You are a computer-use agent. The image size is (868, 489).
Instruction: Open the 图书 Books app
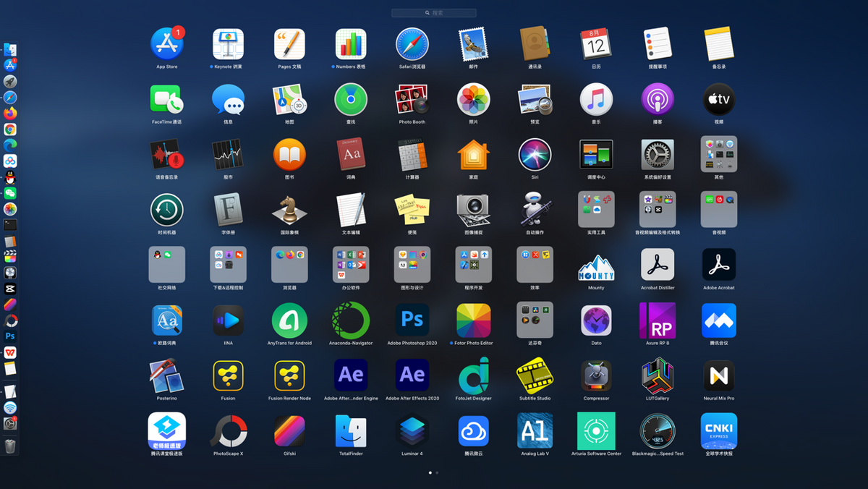pyautogui.click(x=289, y=154)
